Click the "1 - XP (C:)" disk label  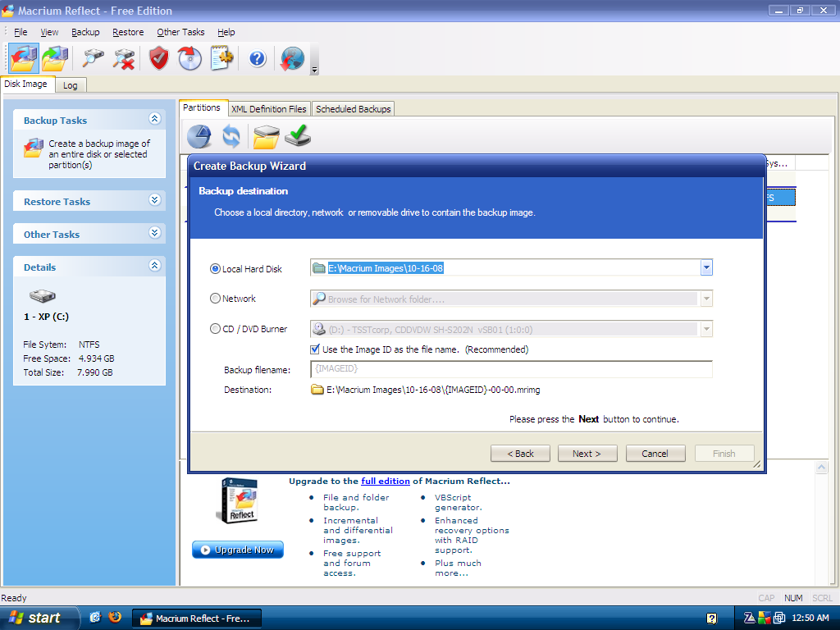pos(46,317)
